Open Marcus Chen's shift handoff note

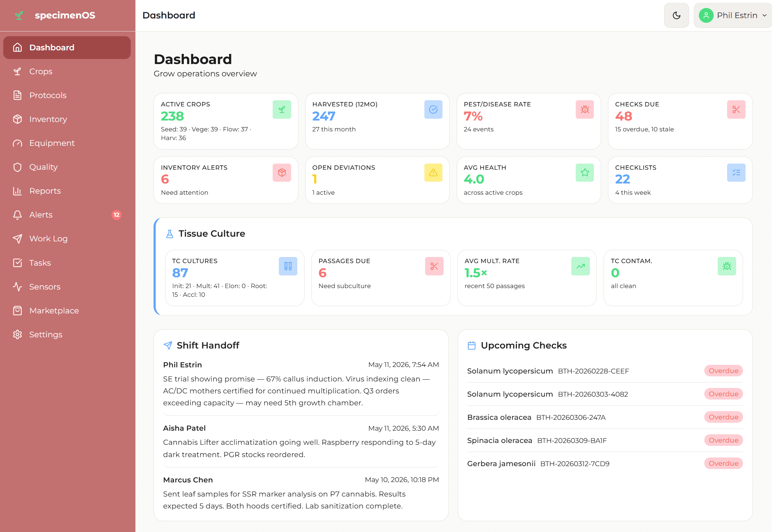pyautogui.click(x=301, y=493)
